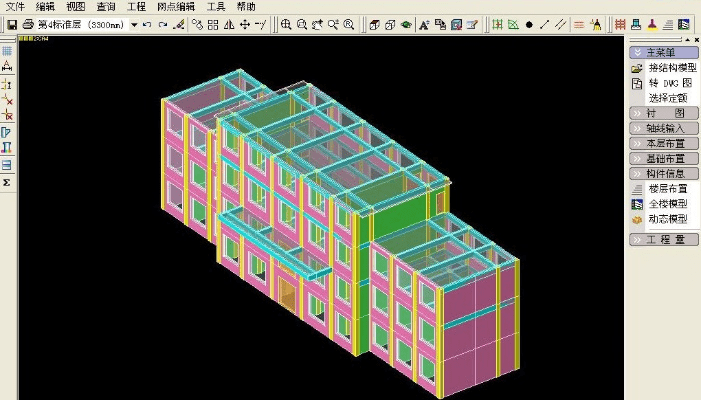Click the Zoom in magnifier icon
This screenshot has width=701, height=400.
click(x=287, y=24)
